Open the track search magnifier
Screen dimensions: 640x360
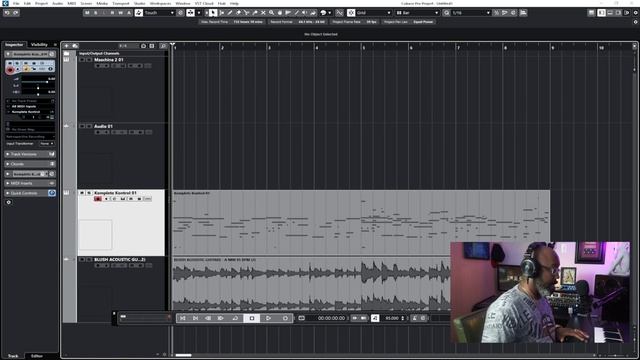(x=163, y=46)
